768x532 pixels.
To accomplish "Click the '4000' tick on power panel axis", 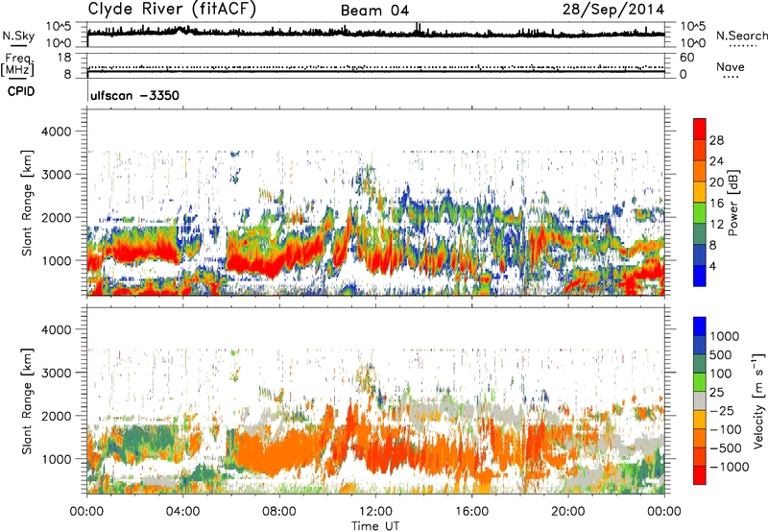I will (x=56, y=132).
